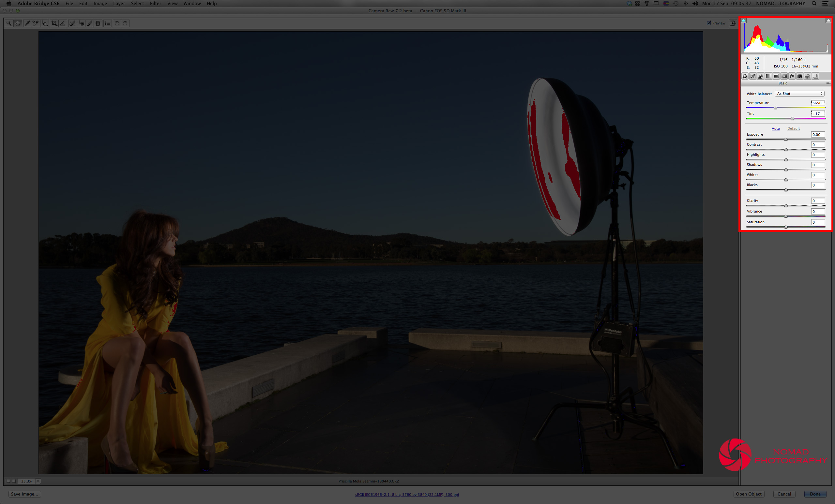Screen dimensions: 835x504
Task: Pick the White Balance eyedropper tool
Action: point(27,23)
